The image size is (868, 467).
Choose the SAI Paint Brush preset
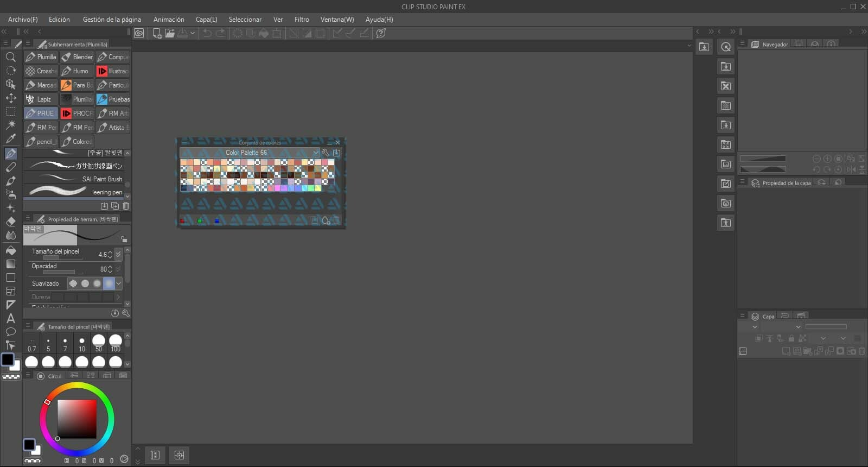tap(73, 179)
